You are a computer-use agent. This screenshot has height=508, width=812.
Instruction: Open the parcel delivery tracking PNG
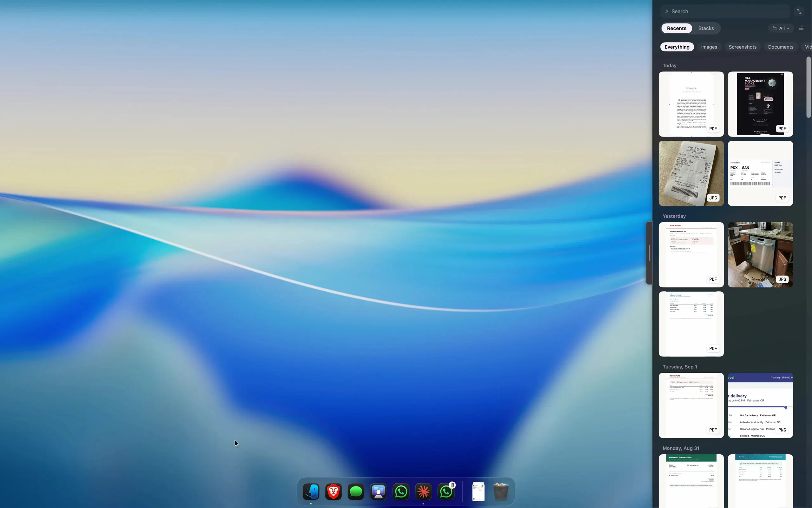click(760, 405)
